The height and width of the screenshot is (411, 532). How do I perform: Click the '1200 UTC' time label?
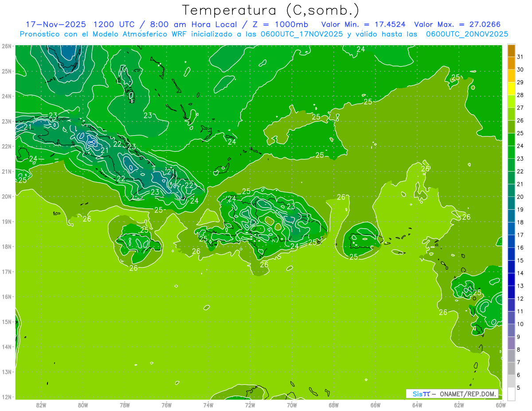(113, 24)
